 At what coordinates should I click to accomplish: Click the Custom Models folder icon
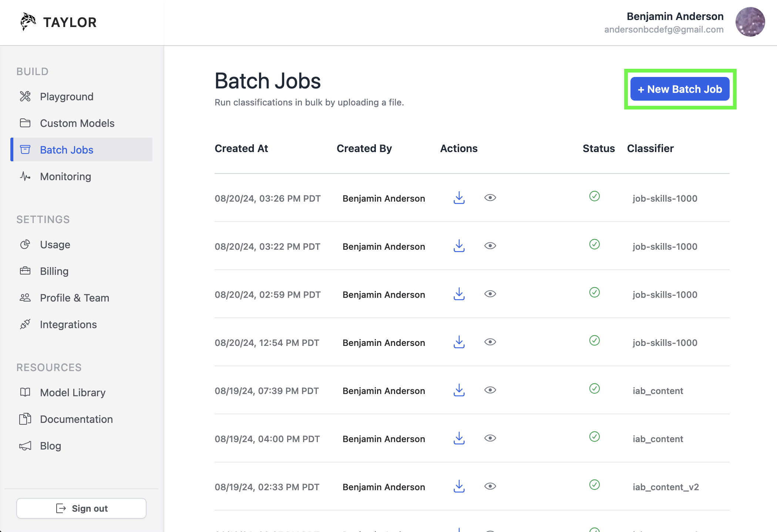pos(25,123)
